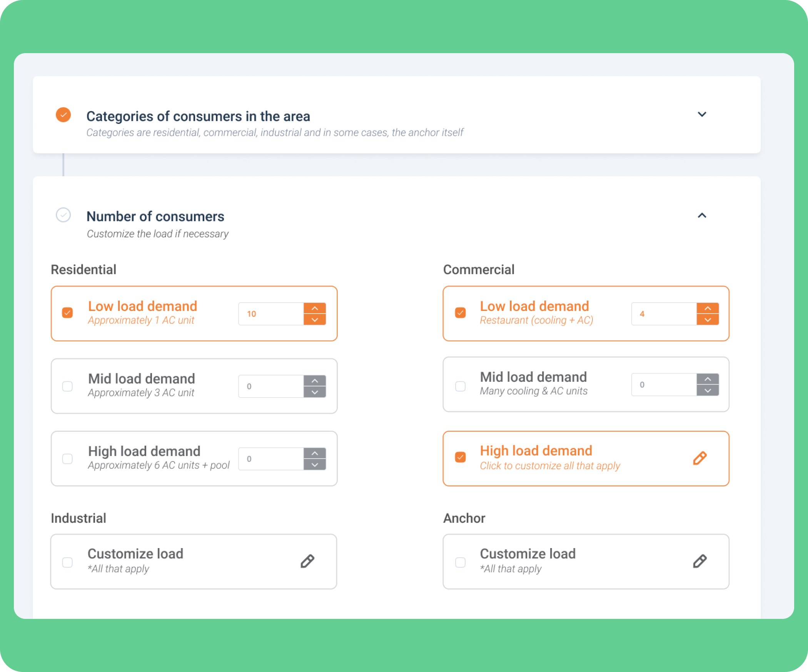
Task: Increment Residential Mid load demand value
Action: click(x=315, y=381)
